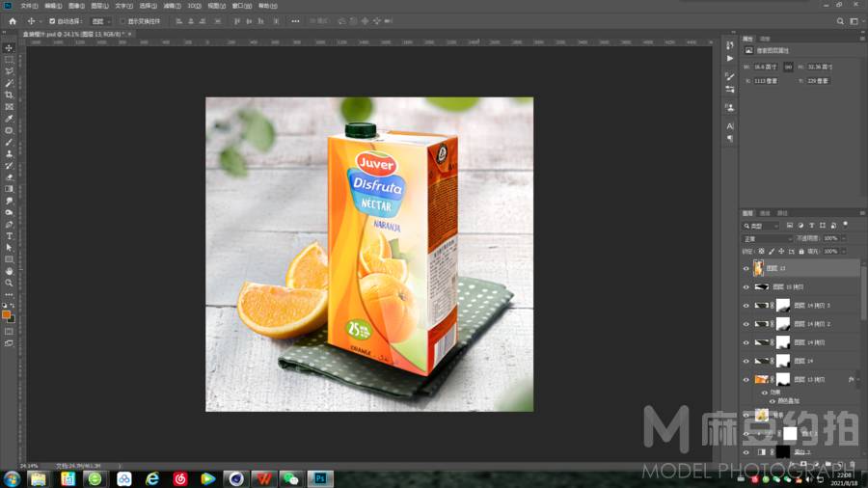Open workspace switcher dropdown
Viewport: 868px width, 488px height.
[x=854, y=21]
